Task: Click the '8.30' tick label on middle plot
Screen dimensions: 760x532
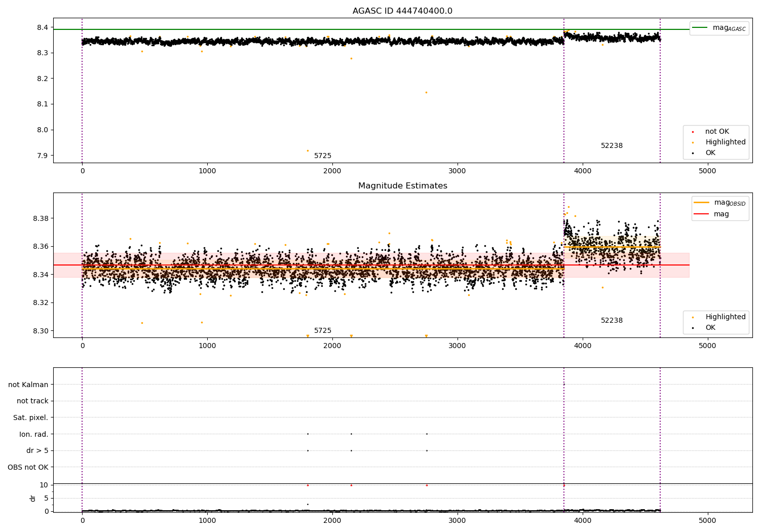Action: tap(41, 331)
